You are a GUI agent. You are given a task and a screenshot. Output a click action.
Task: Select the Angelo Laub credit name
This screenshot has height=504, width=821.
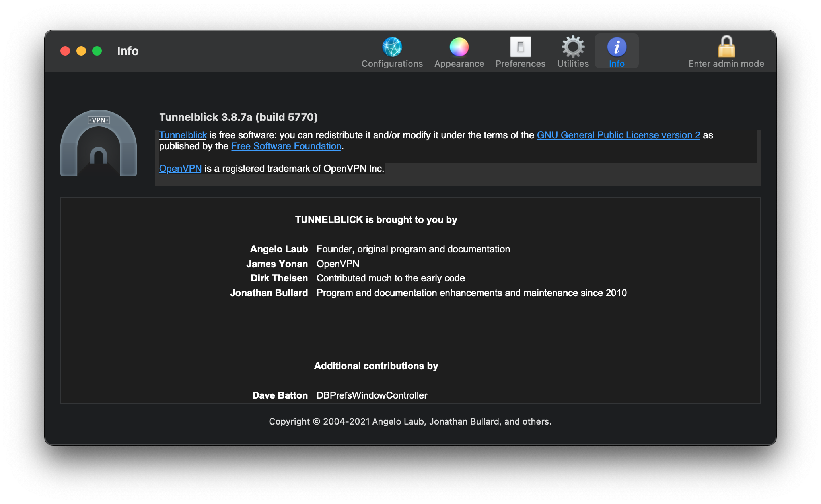pyautogui.click(x=279, y=249)
